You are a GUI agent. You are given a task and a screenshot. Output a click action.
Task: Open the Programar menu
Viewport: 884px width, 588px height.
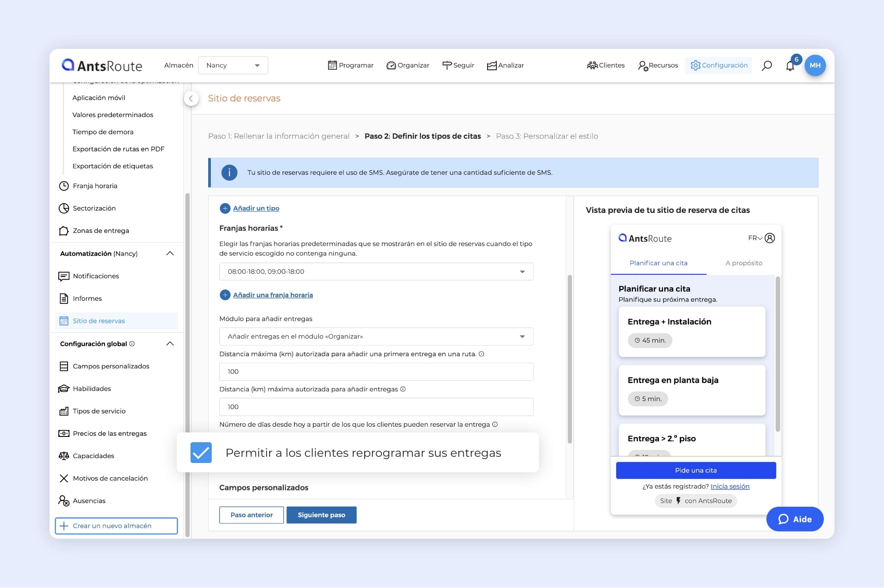point(351,65)
